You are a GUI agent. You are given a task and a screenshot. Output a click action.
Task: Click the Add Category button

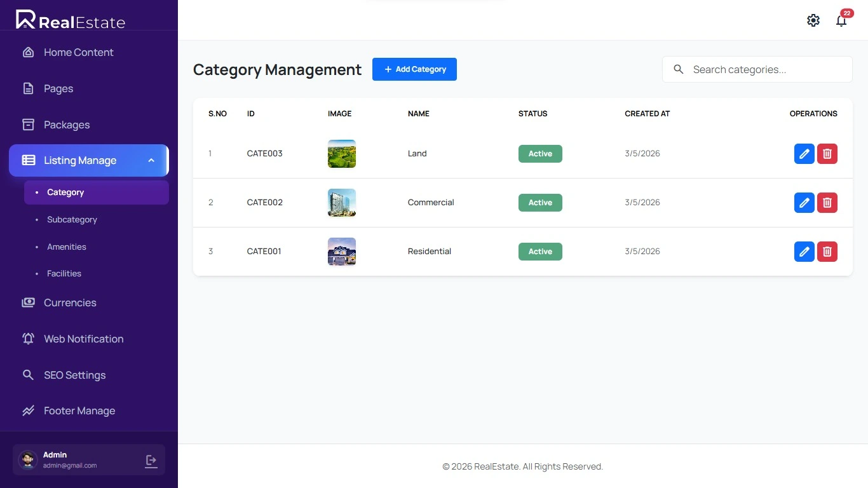pos(414,69)
